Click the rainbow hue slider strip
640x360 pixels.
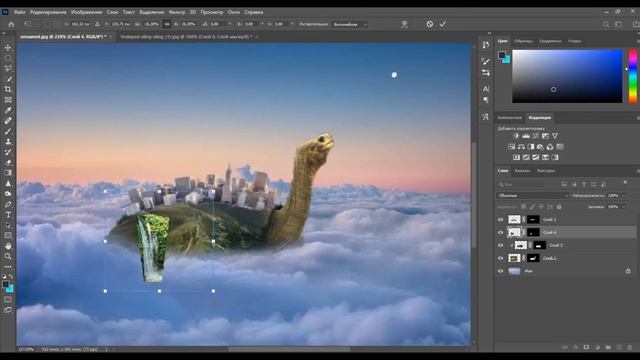pos(632,76)
